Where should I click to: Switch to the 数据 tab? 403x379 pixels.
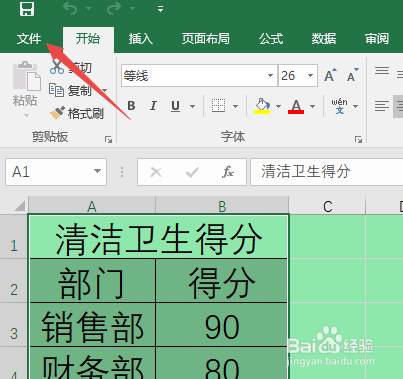click(x=324, y=39)
